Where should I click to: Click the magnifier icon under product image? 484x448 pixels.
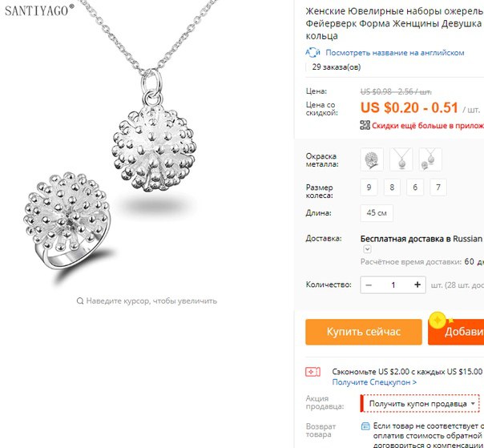click(x=80, y=301)
